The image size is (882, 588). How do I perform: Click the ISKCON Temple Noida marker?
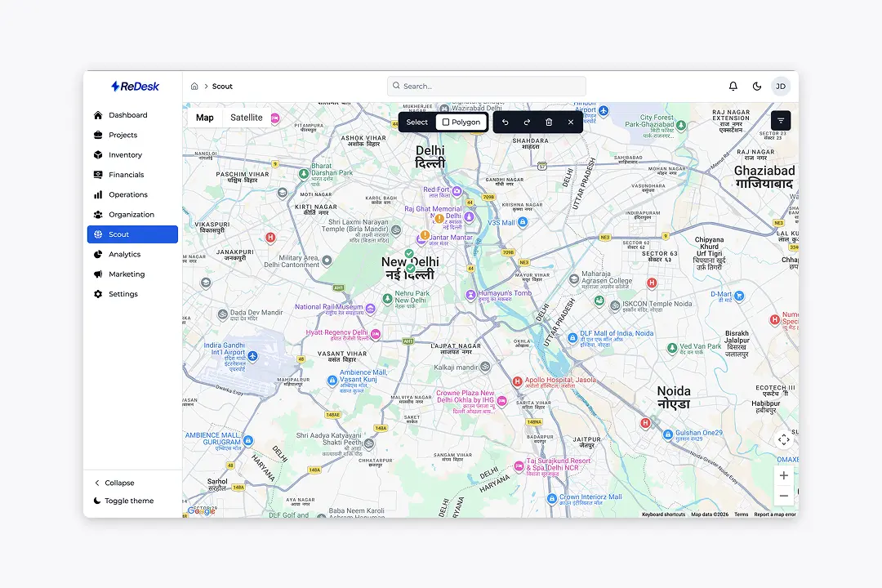[x=615, y=306]
